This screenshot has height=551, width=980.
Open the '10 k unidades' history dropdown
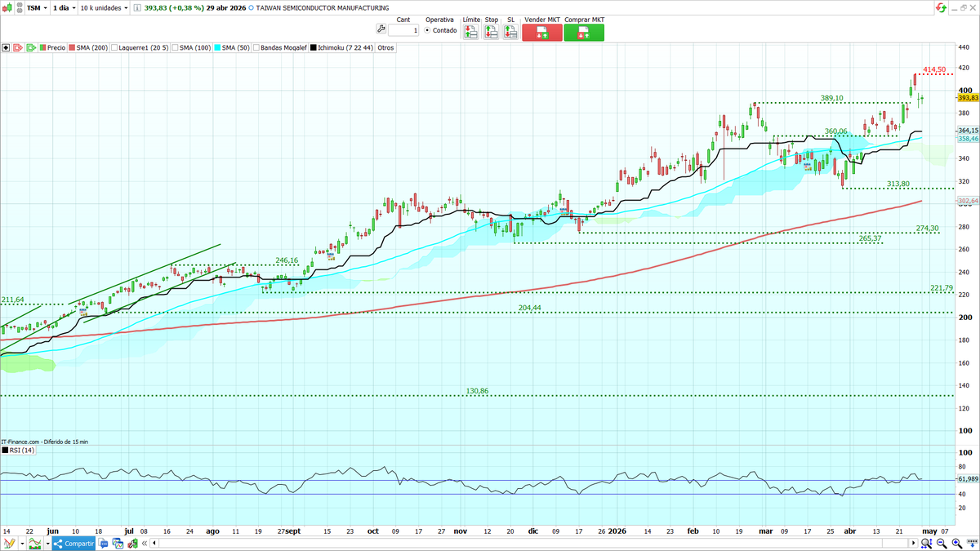[x=104, y=8]
